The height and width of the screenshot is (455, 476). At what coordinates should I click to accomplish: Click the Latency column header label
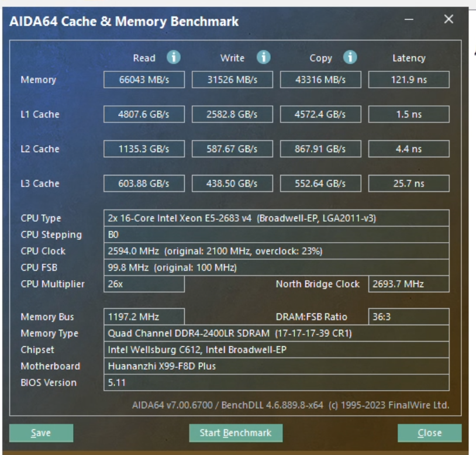(409, 58)
